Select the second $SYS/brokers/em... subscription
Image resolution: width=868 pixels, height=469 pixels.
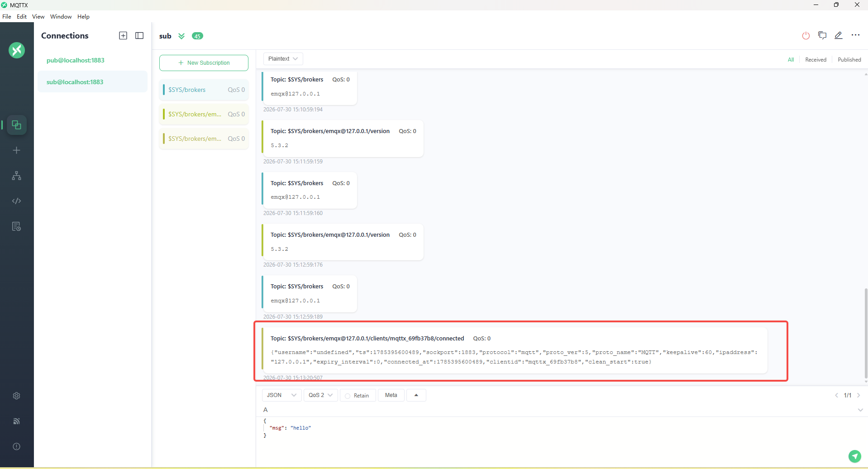[x=204, y=114]
